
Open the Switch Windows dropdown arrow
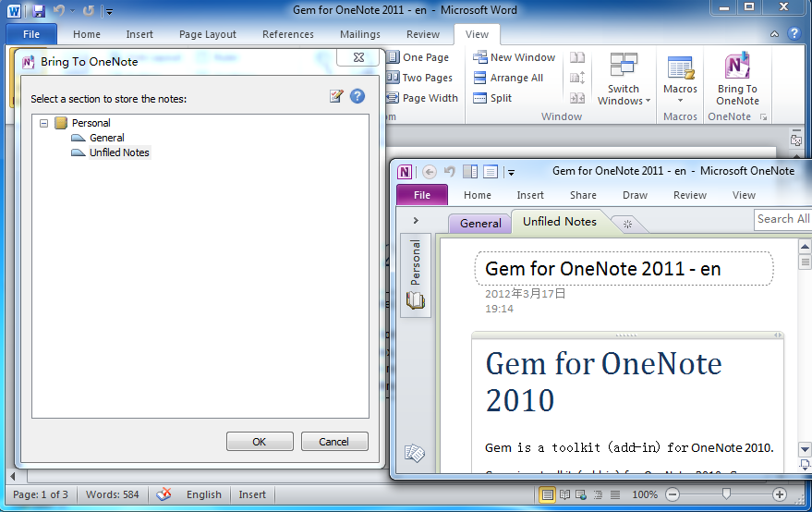pos(648,101)
